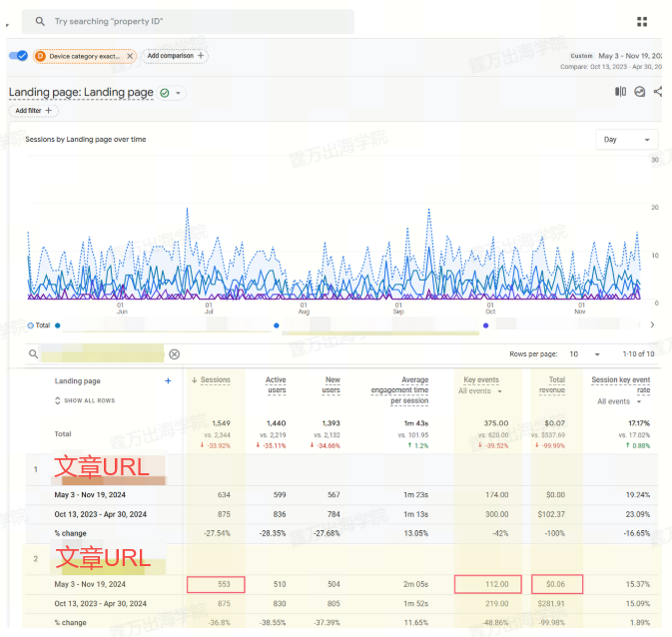Screen dimensions: 672x637
Task: Click the 1-10 of 10 pagination text
Action: [638, 354]
